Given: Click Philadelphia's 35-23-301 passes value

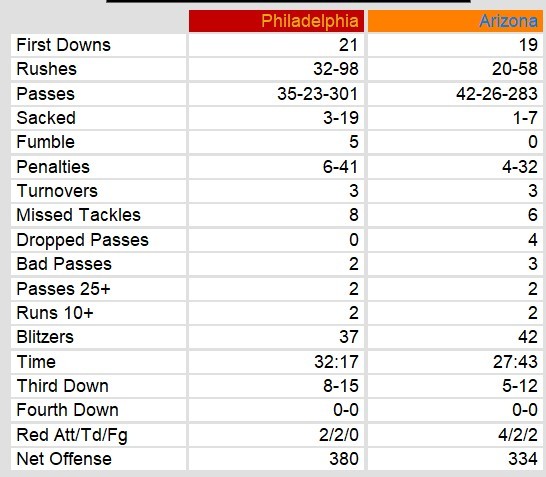Looking at the screenshot, I should (x=317, y=94).
